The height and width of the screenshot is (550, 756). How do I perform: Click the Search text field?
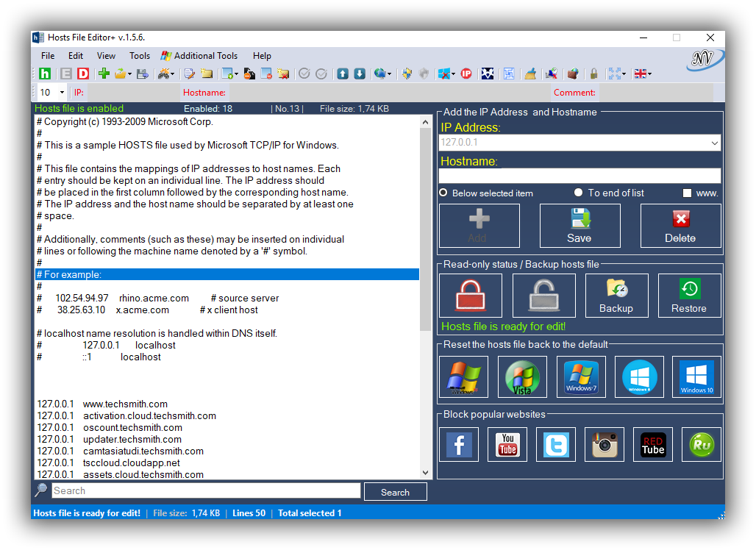coord(206,490)
